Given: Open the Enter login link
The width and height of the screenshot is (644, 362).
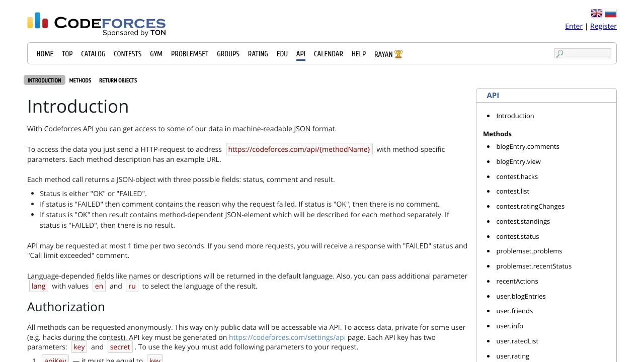Looking at the screenshot, I should 574,26.
